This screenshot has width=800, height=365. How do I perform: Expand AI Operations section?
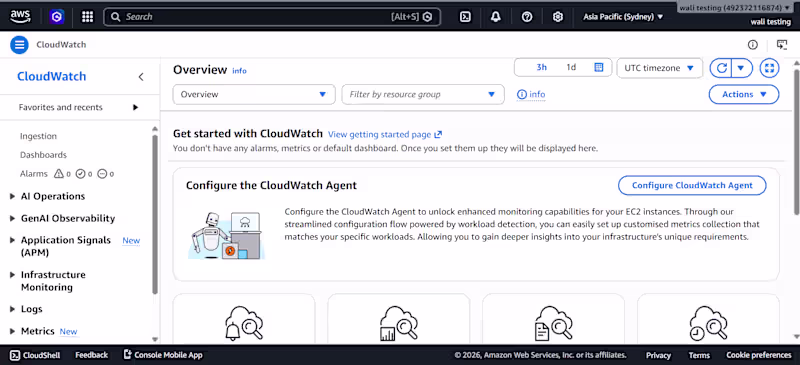(12, 197)
